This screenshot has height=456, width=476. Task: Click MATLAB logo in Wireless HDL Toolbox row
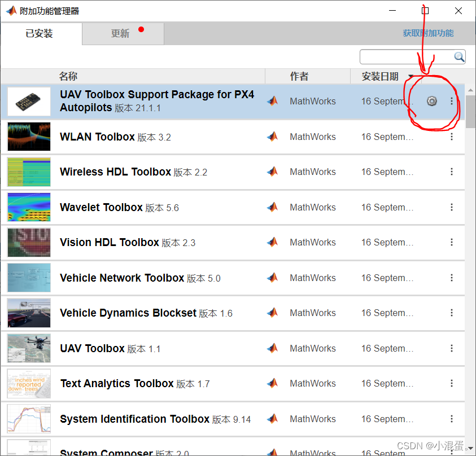click(273, 172)
